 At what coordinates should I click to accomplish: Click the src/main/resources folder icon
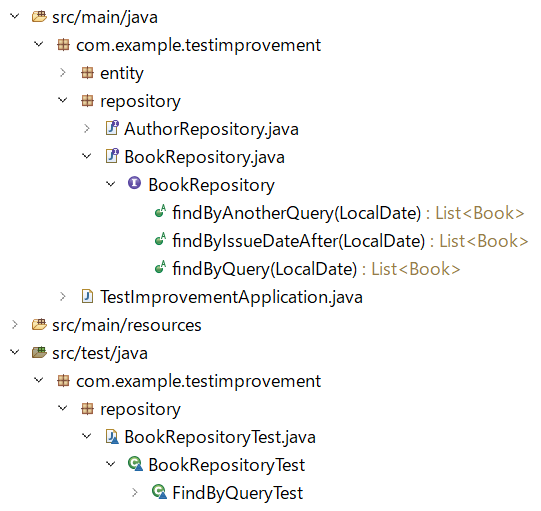[x=39, y=324]
